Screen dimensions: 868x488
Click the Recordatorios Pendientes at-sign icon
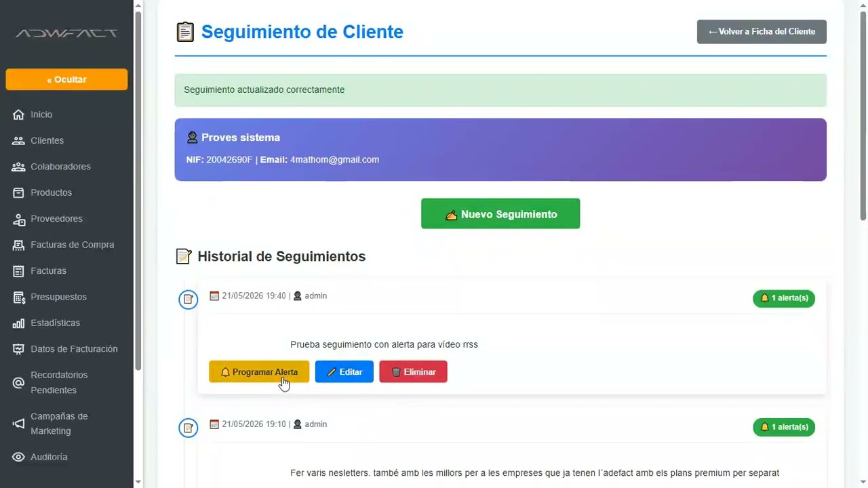pos(18,383)
